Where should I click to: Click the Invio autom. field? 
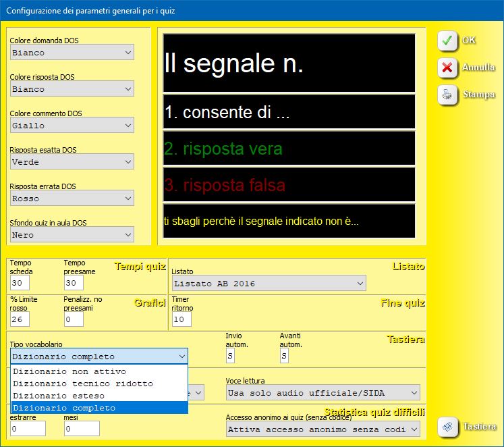229,356
